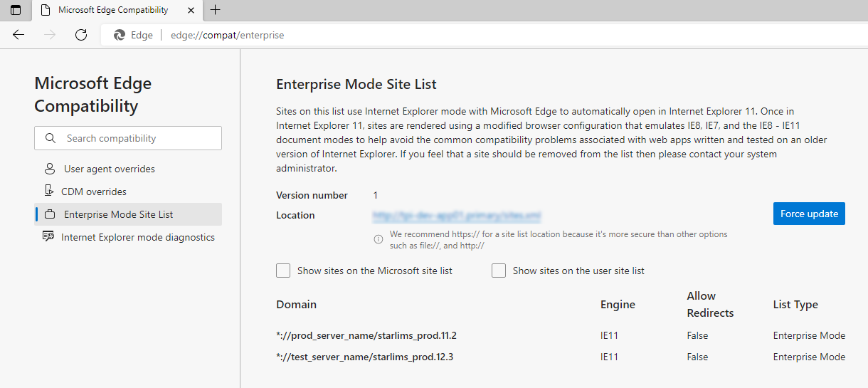Screen dimensions: 868x388
Task: Enable Show sites on the Microsoft site list
Action: [283, 271]
